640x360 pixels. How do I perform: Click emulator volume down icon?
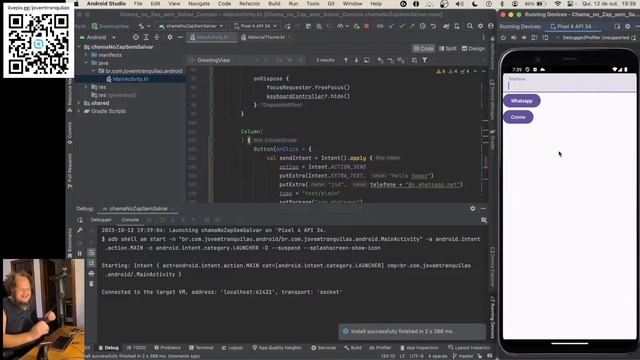[524, 38]
